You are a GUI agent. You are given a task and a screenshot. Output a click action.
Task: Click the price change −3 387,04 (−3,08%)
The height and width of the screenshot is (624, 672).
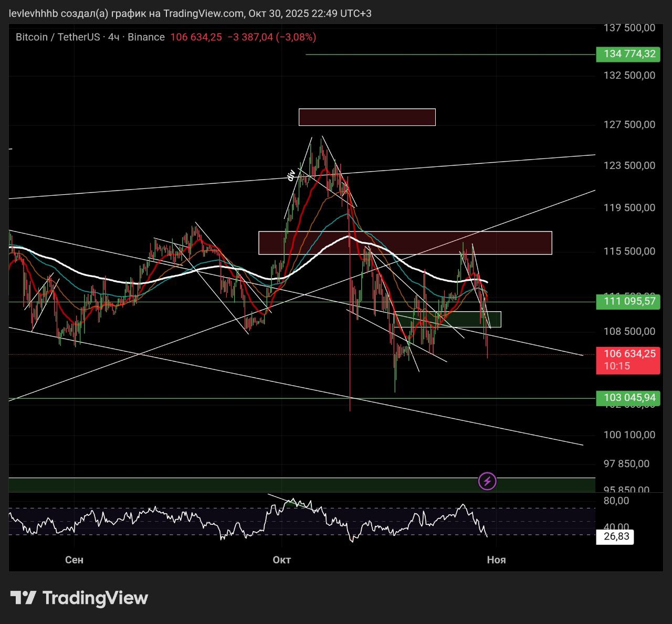271,37
